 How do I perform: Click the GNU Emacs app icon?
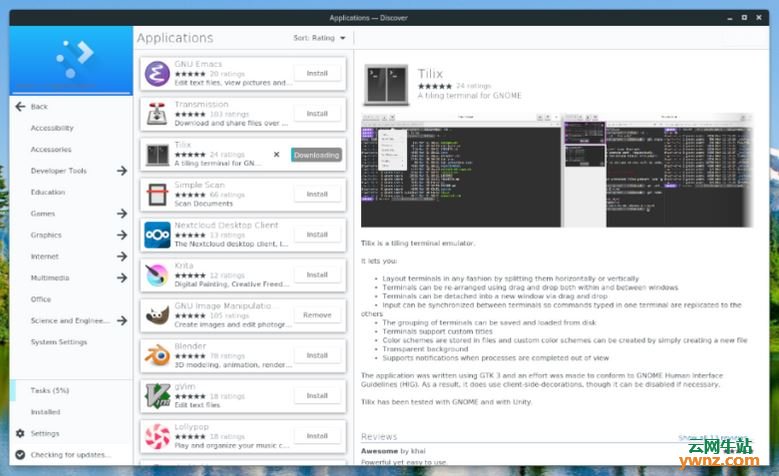(x=157, y=74)
